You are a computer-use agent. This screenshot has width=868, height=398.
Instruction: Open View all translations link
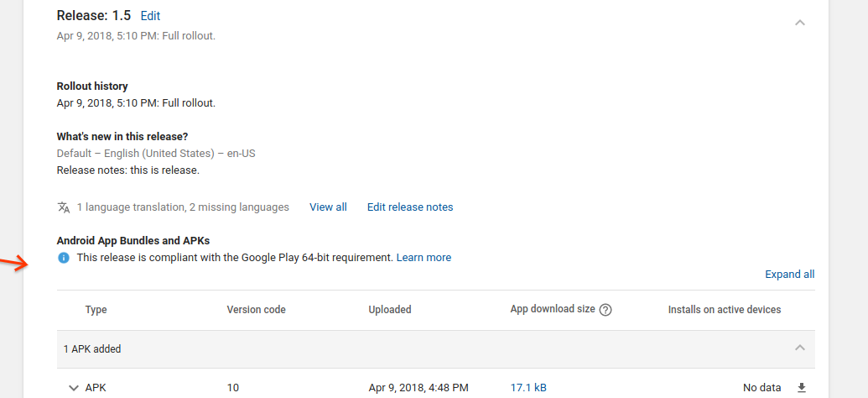point(328,207)
